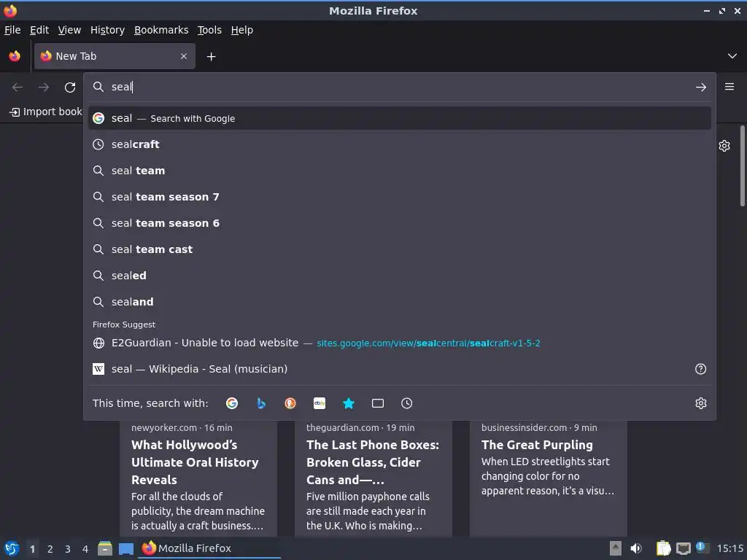747x560 pixels.
Task: Switch to workspace 3 in taskbar
Action: click(x=68, y=549)
